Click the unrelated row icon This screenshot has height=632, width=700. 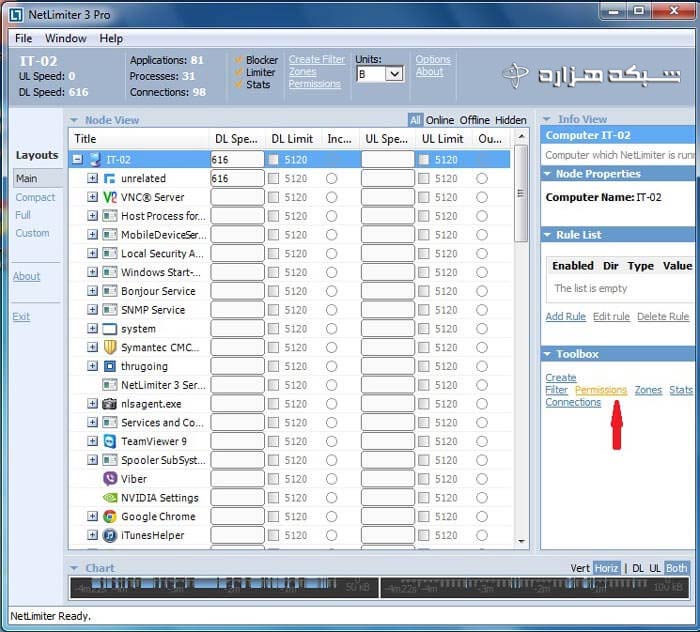point(110,179)
